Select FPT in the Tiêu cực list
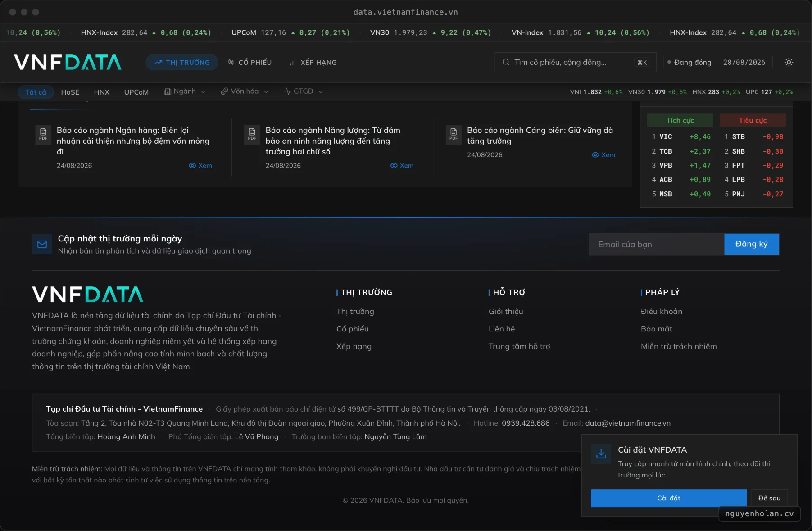Viewport: 812px width, 531px height. tap(753, 166)
